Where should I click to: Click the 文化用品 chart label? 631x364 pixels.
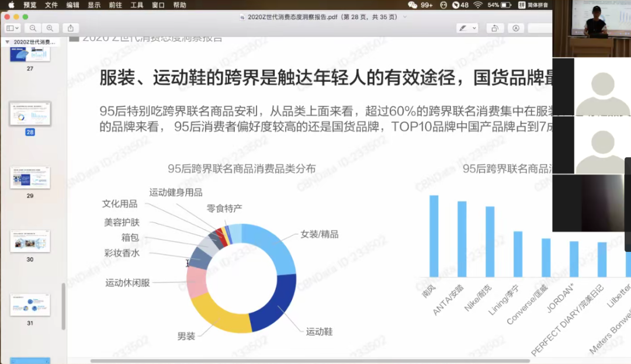pyautogui.click(x=120, y=204)
